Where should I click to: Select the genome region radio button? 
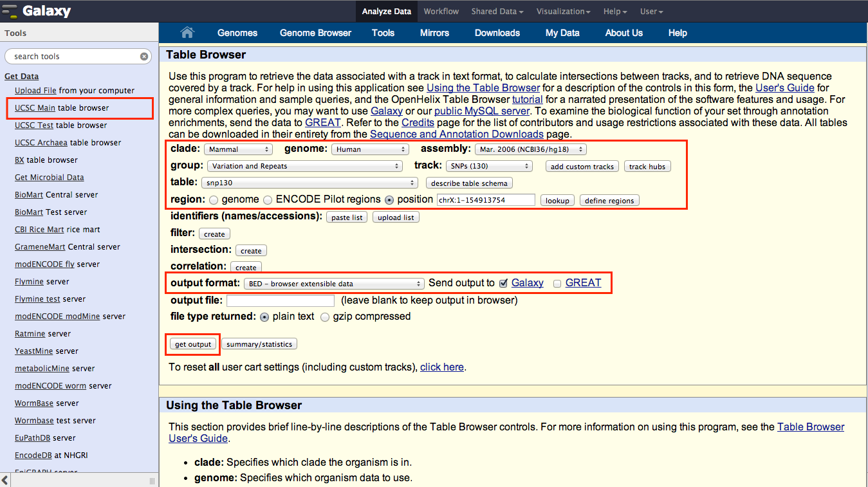(214, 200)
